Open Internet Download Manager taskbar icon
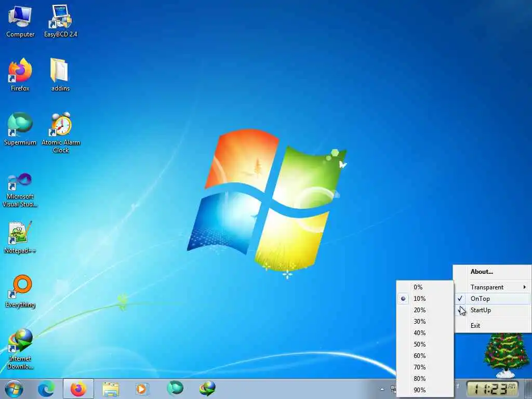The height and width of the screenshot is (399, 532). (x=207, y=389)
